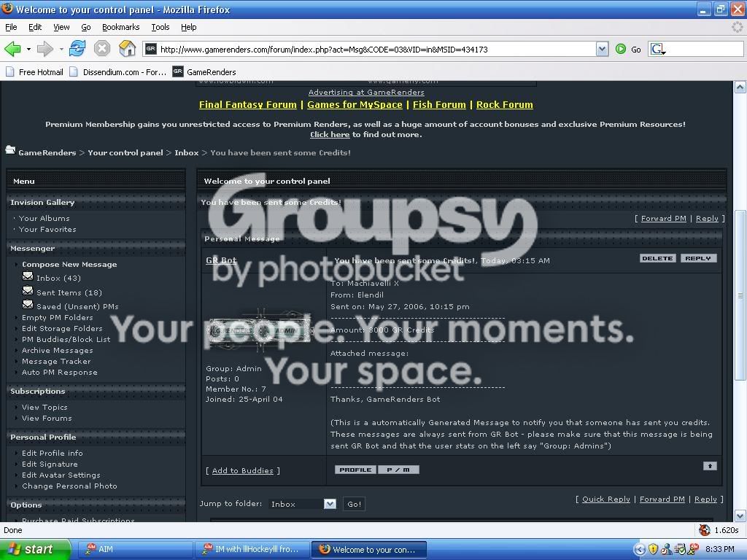Click the DELETE message button
This screenshot has width=747, height=560.
657,258
